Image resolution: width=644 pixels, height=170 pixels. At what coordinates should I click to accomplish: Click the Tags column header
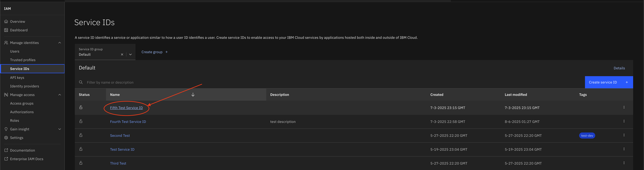(583, 94)
